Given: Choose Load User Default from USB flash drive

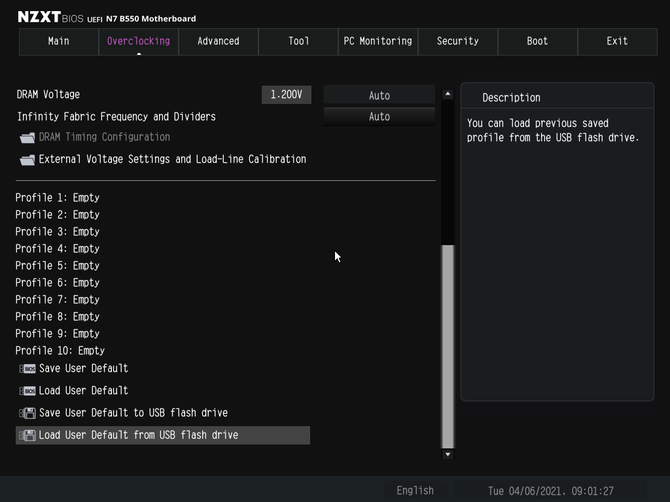Looking at the screenshot, I should [x=163, y=435].
